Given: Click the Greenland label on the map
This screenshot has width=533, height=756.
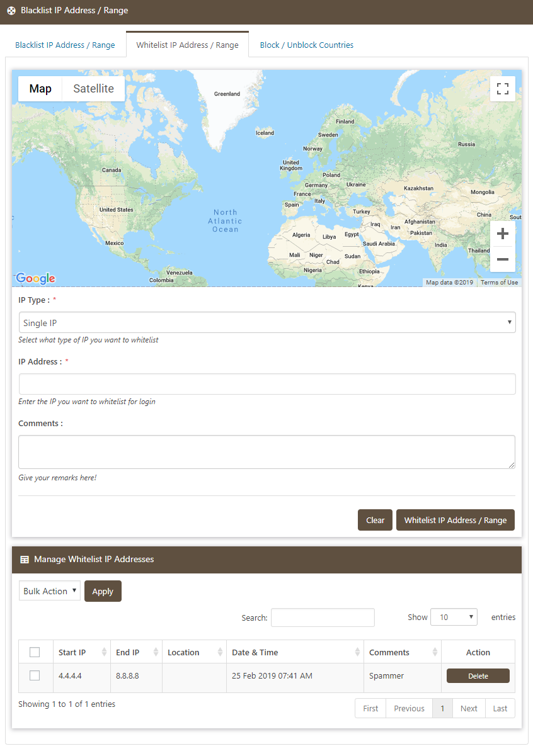Looking at the screenshot, I should point(227,94).
